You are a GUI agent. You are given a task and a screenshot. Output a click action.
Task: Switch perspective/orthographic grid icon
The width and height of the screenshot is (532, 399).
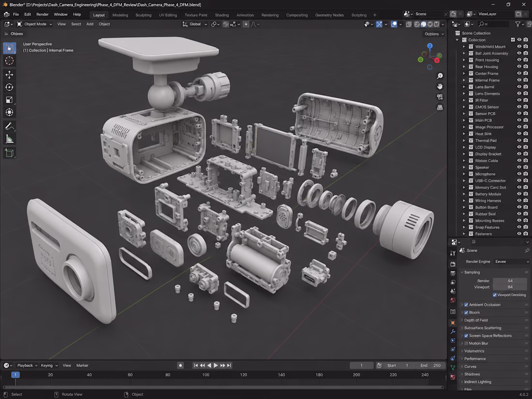440,107
